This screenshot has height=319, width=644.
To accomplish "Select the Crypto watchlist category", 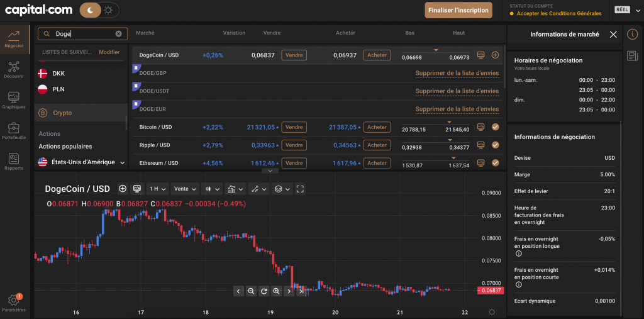I will pyautogui.click(x=81, y=113).
